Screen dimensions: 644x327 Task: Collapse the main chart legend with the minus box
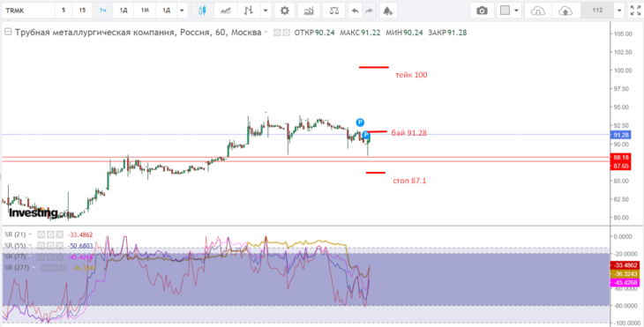point(7,33)
